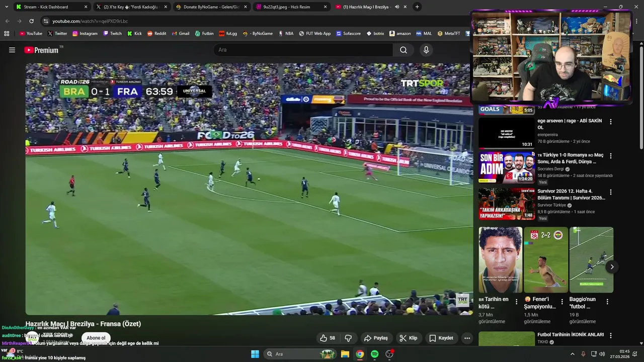This screenshot has width=644, height=362.
Task: Open the MetaTFT bookmark
Action: [x=449, y=34]
